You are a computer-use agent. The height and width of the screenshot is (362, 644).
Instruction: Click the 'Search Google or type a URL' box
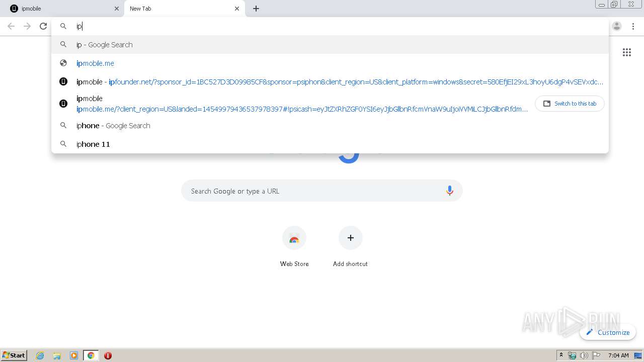point(322,191)
